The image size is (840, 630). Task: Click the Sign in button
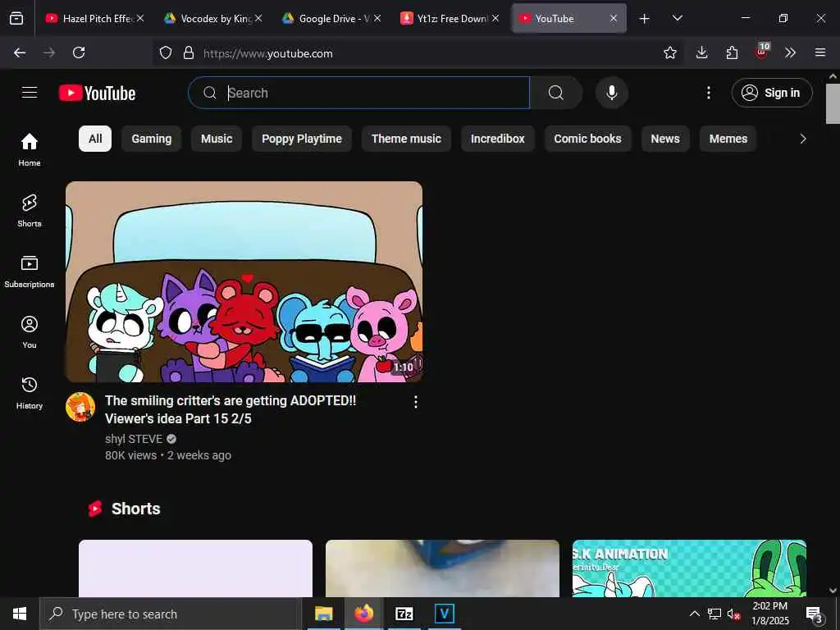pyautogui.click(x=772, y=93)
